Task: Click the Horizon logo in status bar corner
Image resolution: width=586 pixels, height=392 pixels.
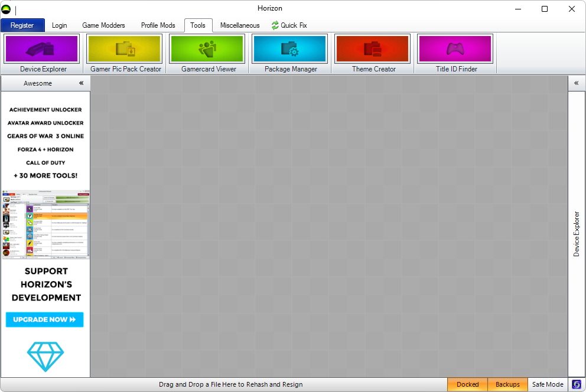Action: click(577, 385)
